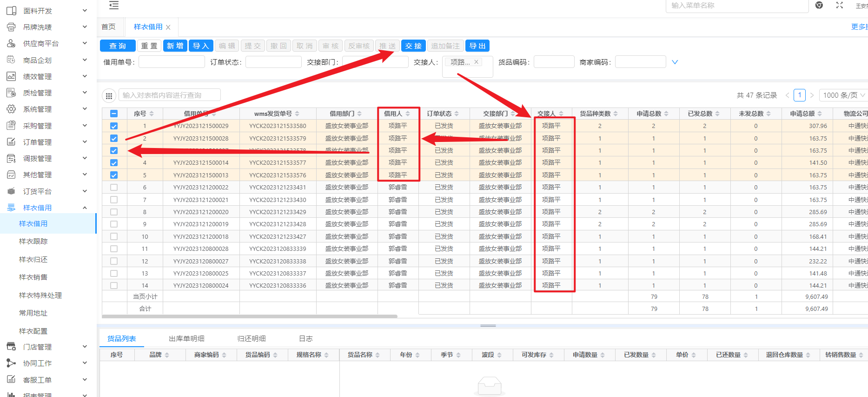
Task: Click the 系统管理 gear icon
Action: (11, 109)
